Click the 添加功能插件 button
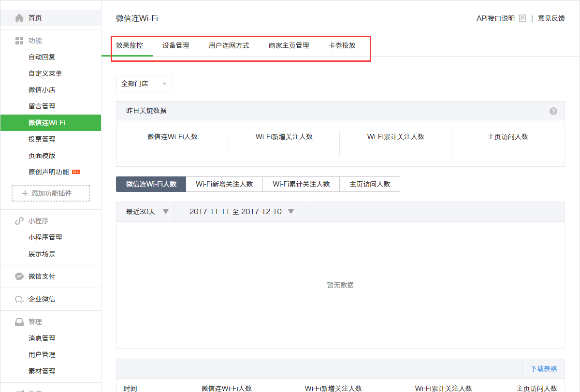This screenshot has width=580, height=392. (x=51, y=193)
